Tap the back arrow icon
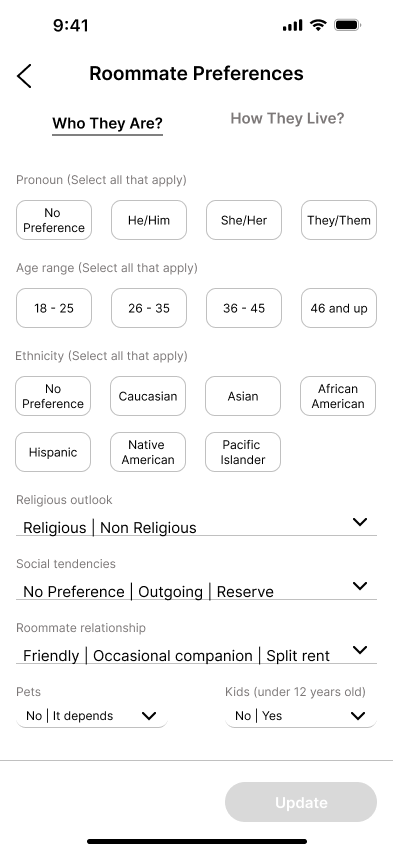 [x=24, y=76]
